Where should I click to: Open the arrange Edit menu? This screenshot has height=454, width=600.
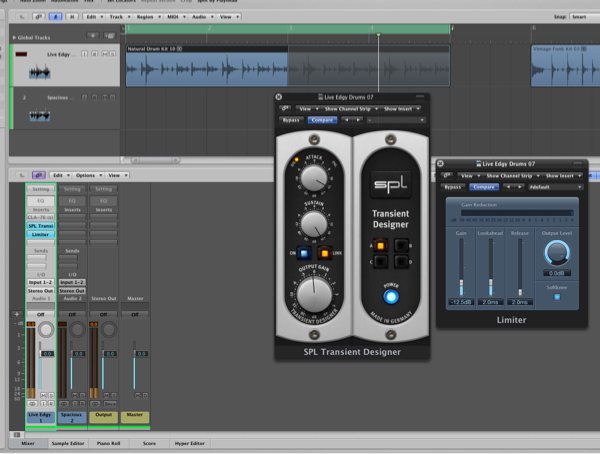(x=94, y=17)
